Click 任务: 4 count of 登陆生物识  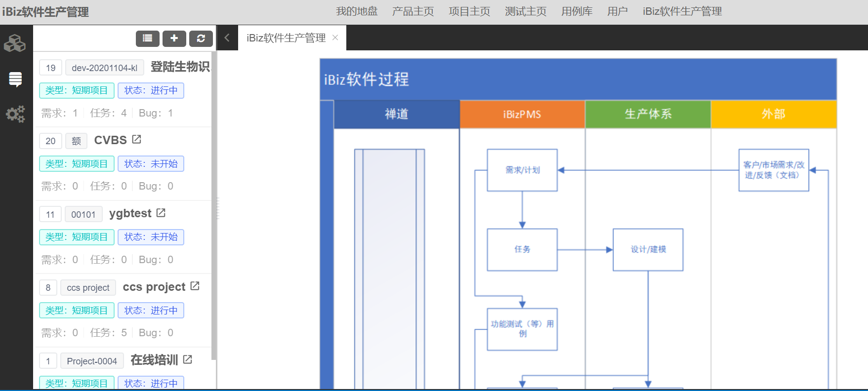click(108, 113)
